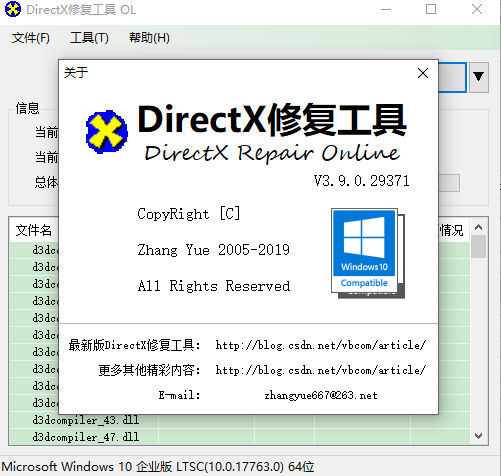
Task: Click the DirectX Repair Online subtitle
Action: 272,153
